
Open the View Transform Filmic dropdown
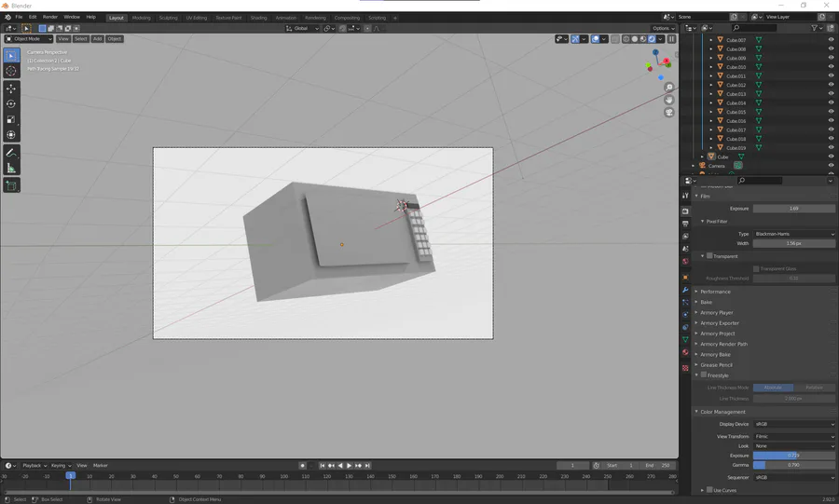point(793,436)
